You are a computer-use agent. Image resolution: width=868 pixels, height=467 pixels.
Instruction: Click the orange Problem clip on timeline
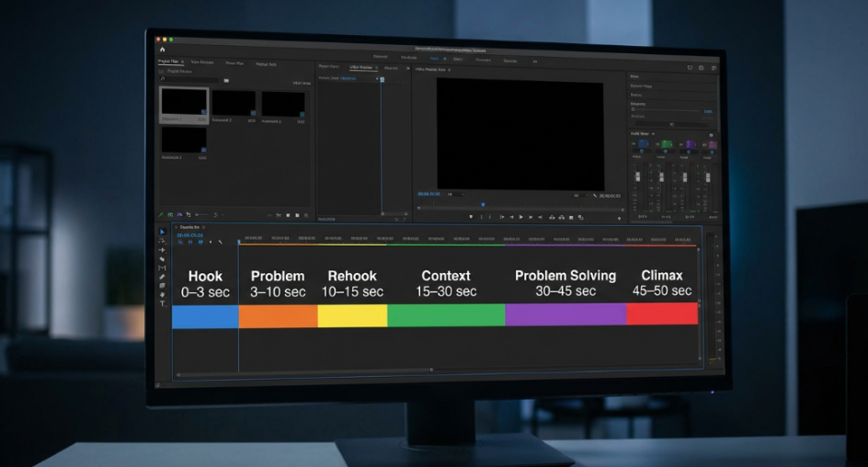point(278,315)
